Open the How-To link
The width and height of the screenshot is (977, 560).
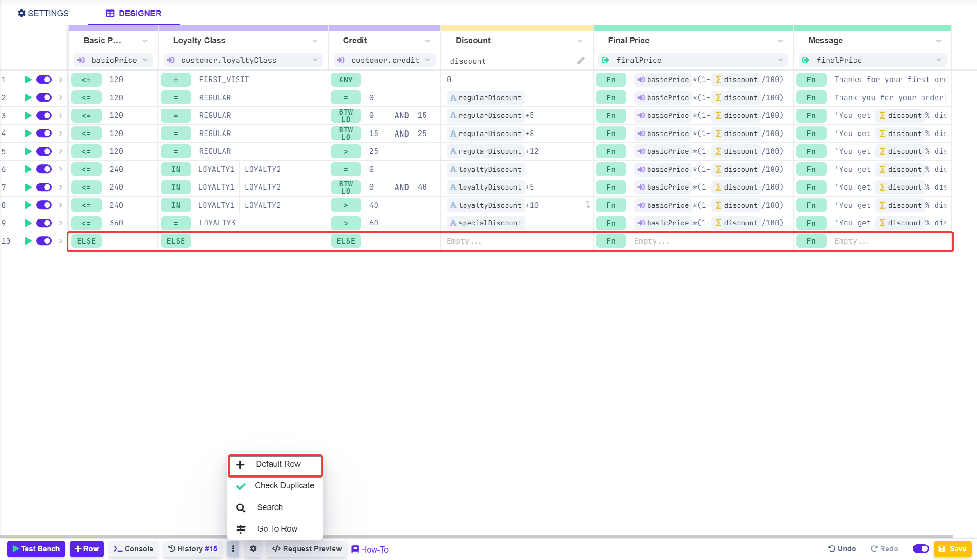(370, 550)
